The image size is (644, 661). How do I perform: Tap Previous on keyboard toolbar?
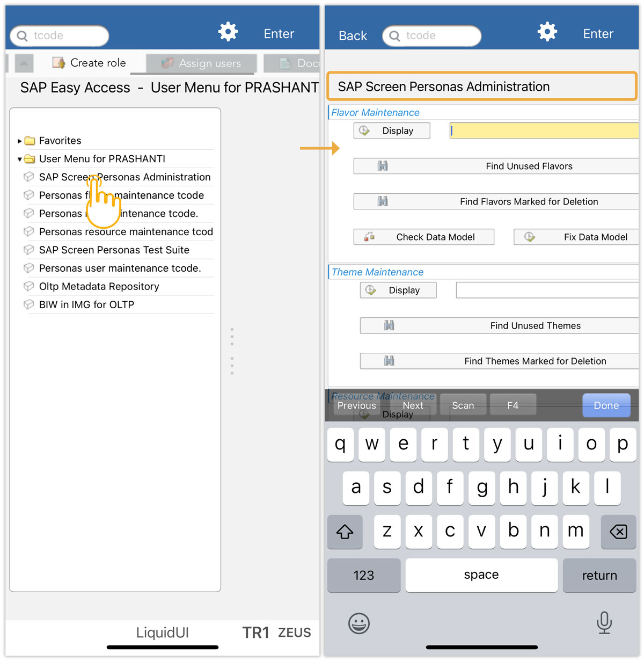pos(356,405)
